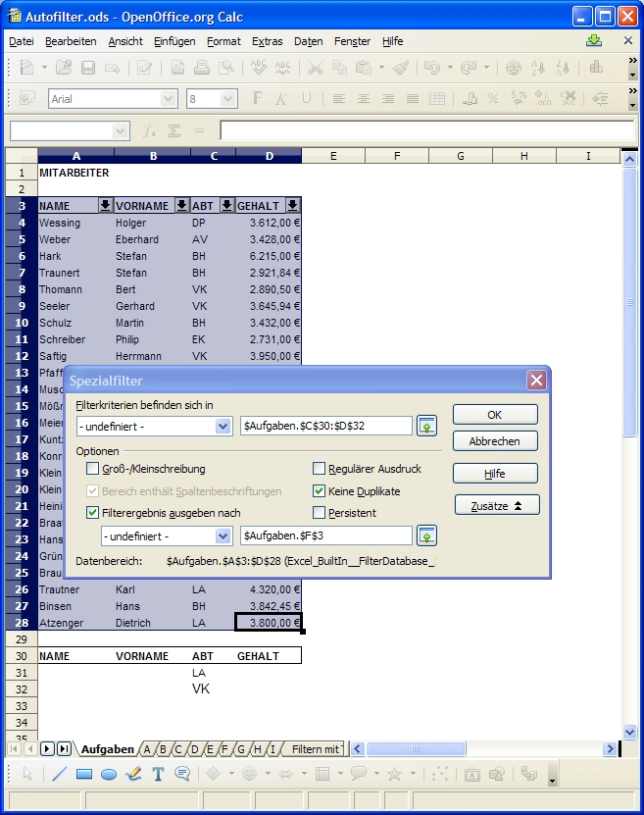Expand the GEHALT column autofilter dropdown
This screenshot has height=815, width=644.
(292, 206)
